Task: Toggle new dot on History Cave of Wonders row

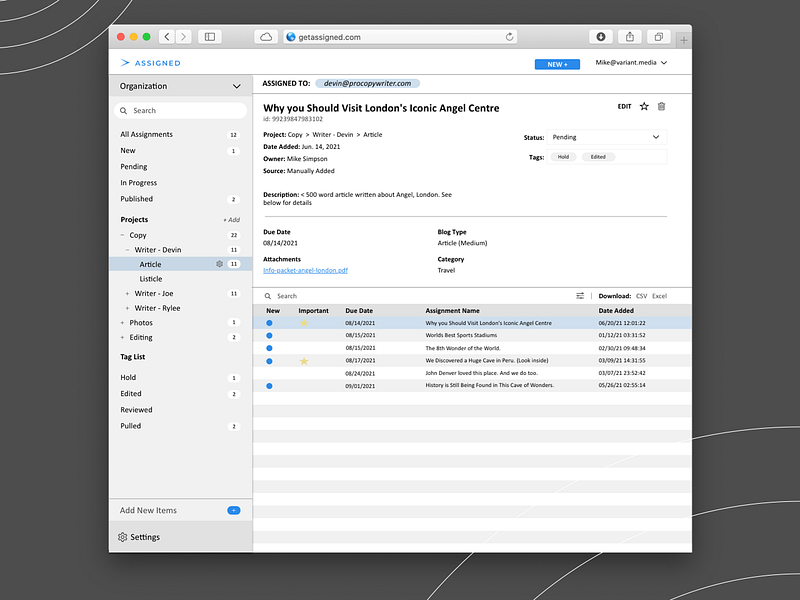Action: 269,386
